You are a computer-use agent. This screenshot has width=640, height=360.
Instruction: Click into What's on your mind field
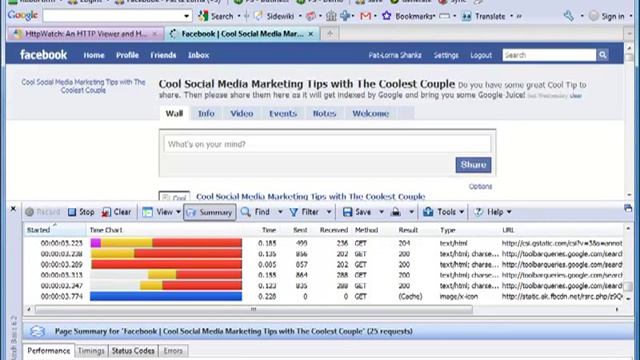pyautogui.click(x=327, y=144)
